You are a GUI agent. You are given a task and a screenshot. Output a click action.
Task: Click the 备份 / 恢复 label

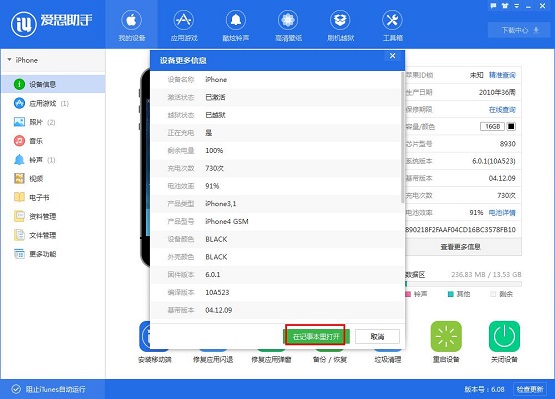point(330,360)
